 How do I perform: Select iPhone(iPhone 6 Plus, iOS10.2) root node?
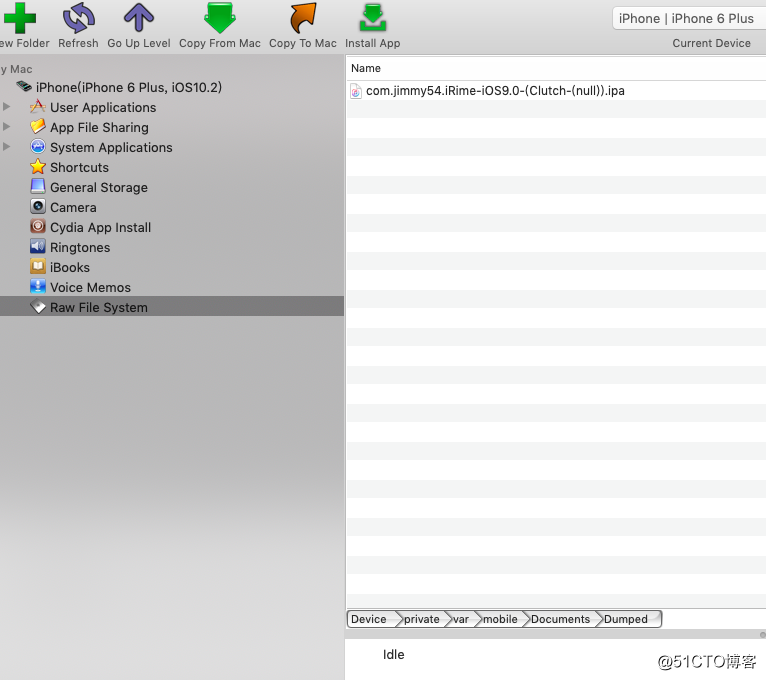pos(129,87)
